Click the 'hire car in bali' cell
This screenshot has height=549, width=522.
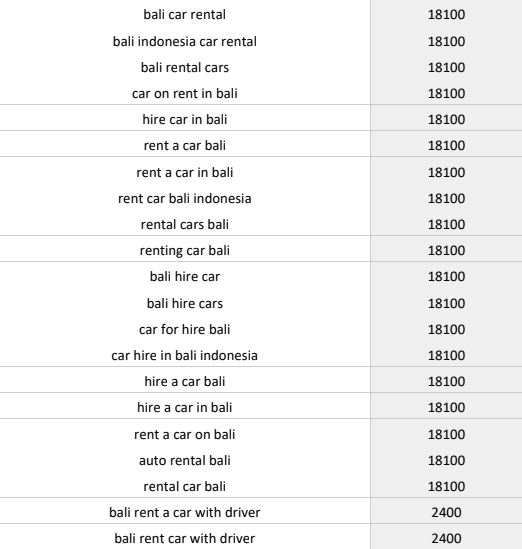[x=185, y=119]
